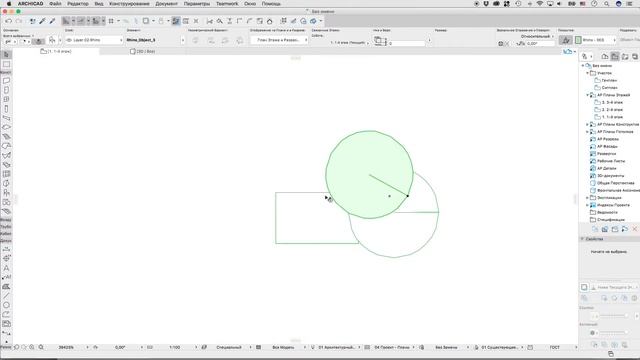640x360 pixels.
Task: Open the 1. 1-й этаж home story dropdown
Action: click(x=349, y=42)
